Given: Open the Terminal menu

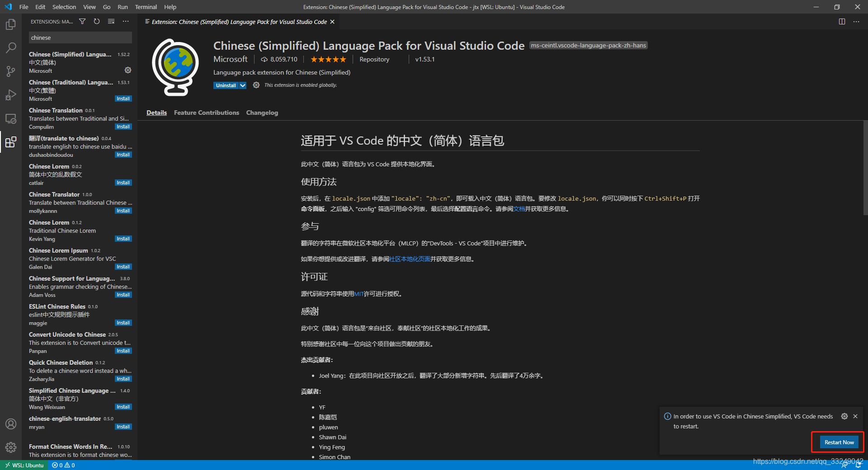Looking at the screenshot, I should [146, 7].
